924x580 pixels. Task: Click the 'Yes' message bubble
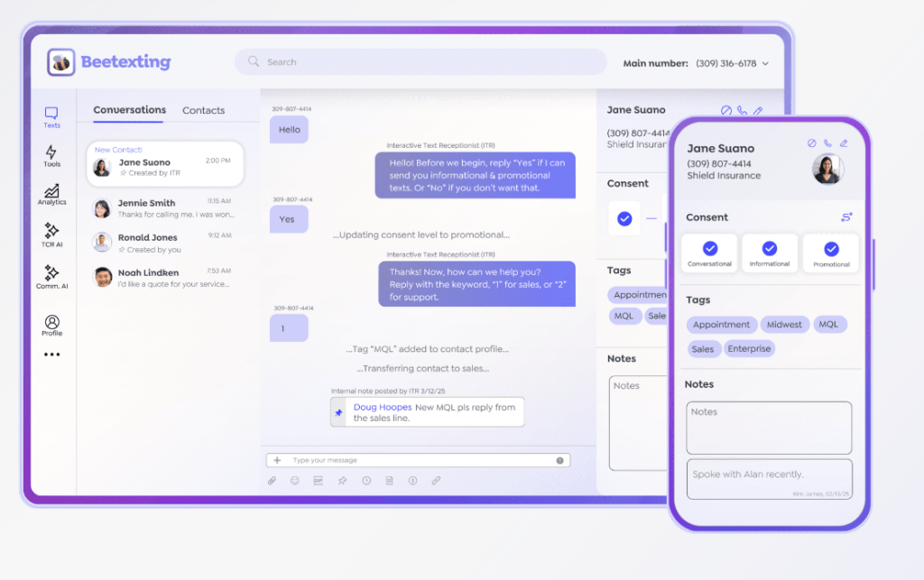tap(289, 219)
